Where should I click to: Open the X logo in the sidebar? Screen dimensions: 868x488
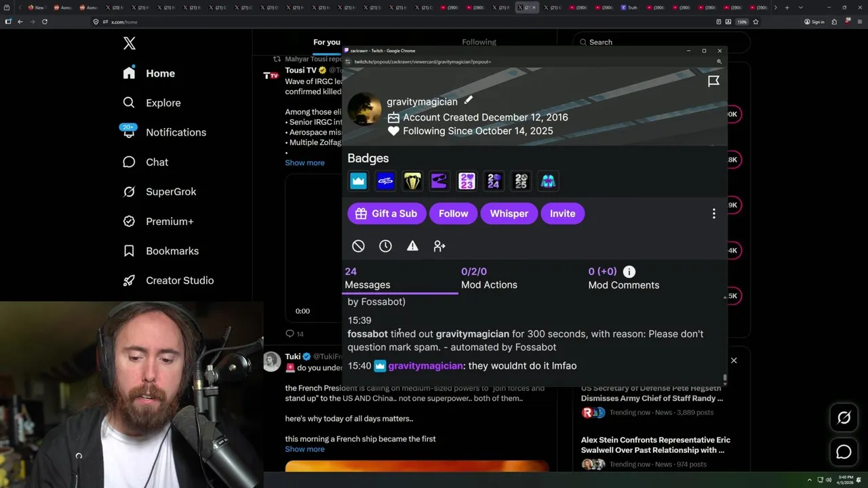pos(130,44)
